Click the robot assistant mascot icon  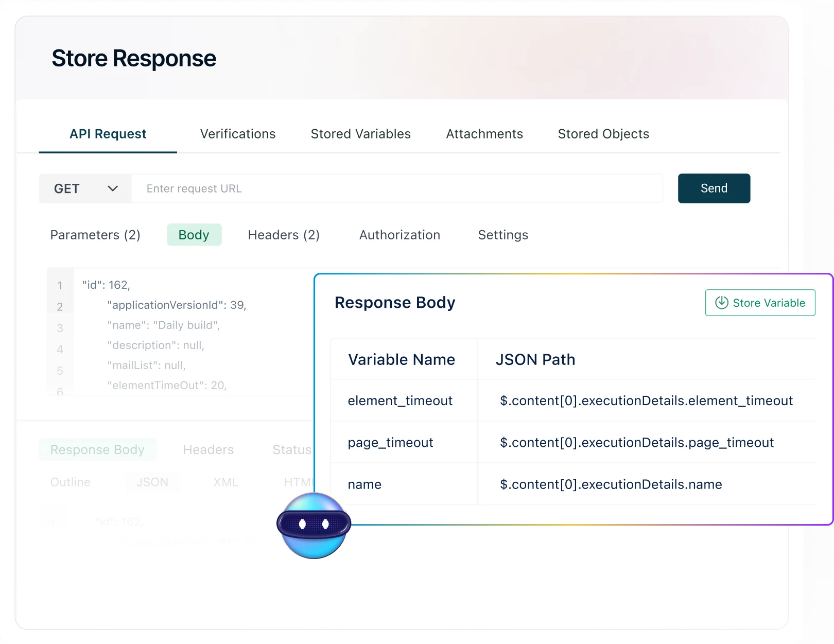point(314,525)
